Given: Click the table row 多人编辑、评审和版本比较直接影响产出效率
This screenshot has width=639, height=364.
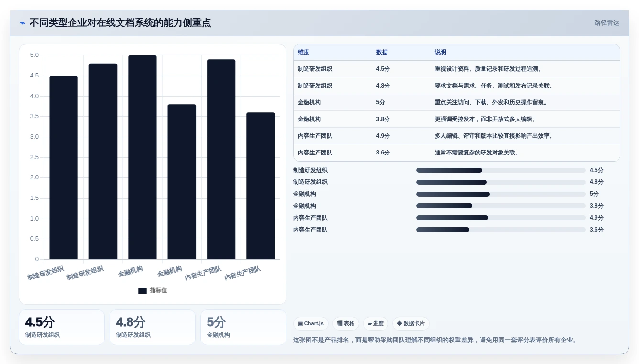Looking at the screenshot, I should pos(457,136).
